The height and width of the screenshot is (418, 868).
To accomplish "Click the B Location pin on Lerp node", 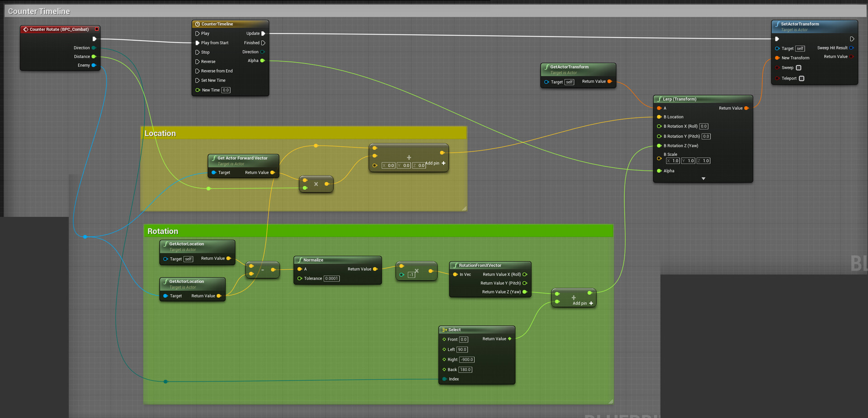I will (659, 117).
